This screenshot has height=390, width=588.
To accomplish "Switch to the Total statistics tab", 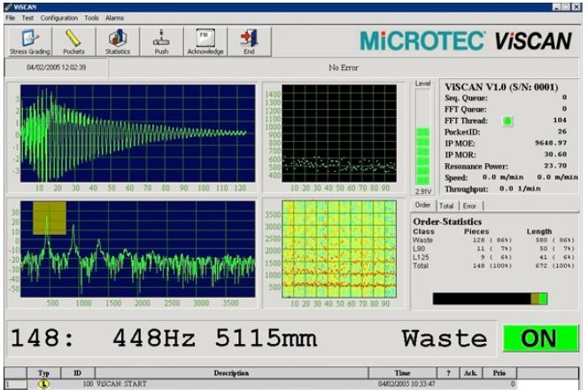I will 447,206.
